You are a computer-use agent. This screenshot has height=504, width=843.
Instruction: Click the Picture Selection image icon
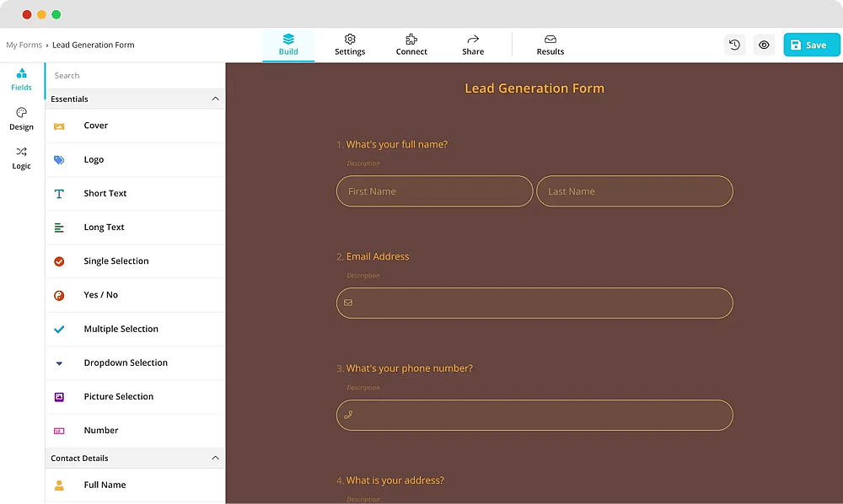(x=59, y=397)
